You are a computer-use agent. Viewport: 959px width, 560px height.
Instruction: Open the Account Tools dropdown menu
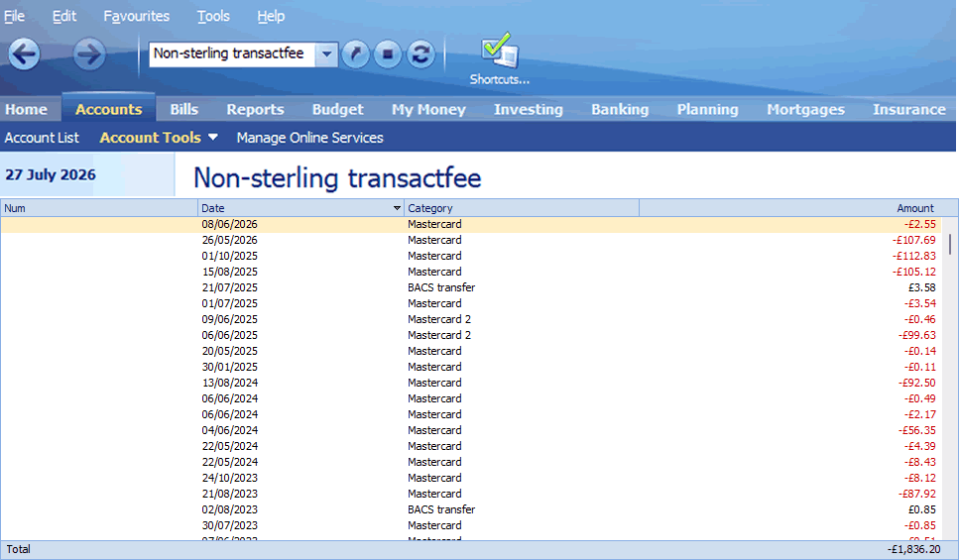pos(159,138)
